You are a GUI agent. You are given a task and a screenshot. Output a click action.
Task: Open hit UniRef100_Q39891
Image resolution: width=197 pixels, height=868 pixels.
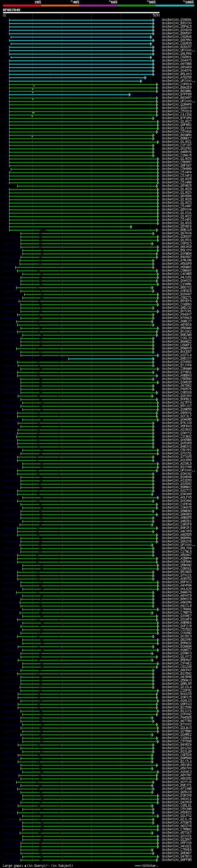point(177,20)
